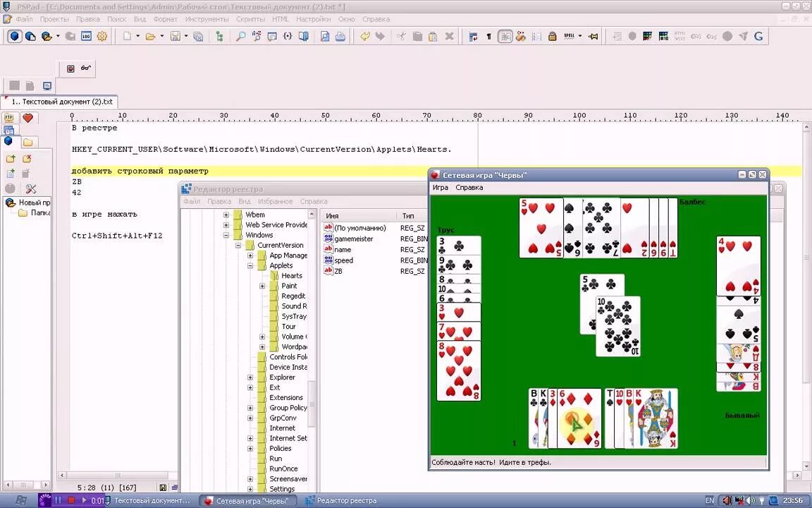Click the tools wrench icon in project panel

(30, 188)
